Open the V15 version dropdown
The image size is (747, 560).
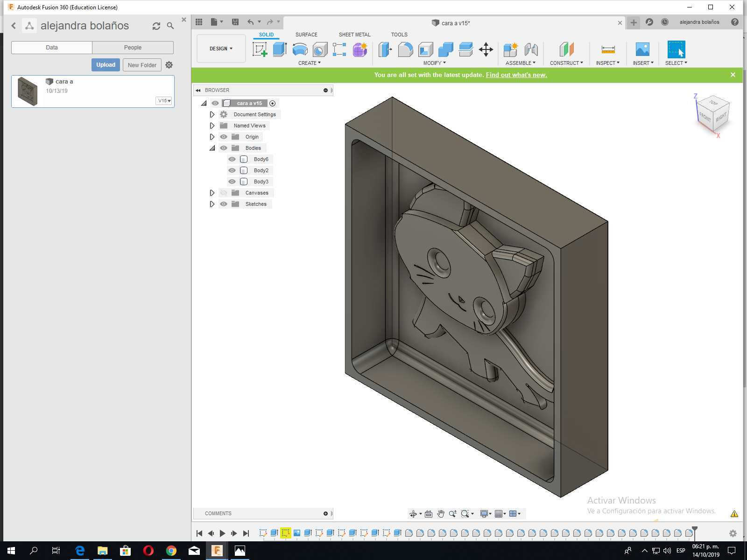[164, 101]
